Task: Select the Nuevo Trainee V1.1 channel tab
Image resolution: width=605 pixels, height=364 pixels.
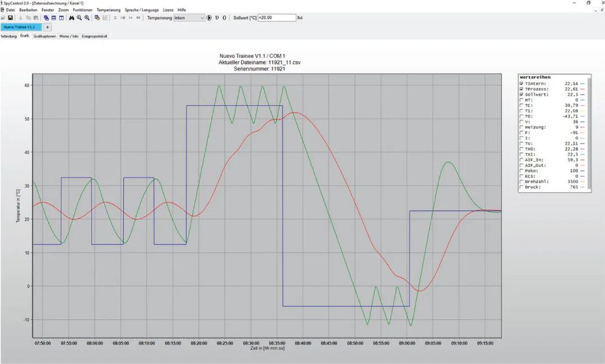Action: coord(21,27)
